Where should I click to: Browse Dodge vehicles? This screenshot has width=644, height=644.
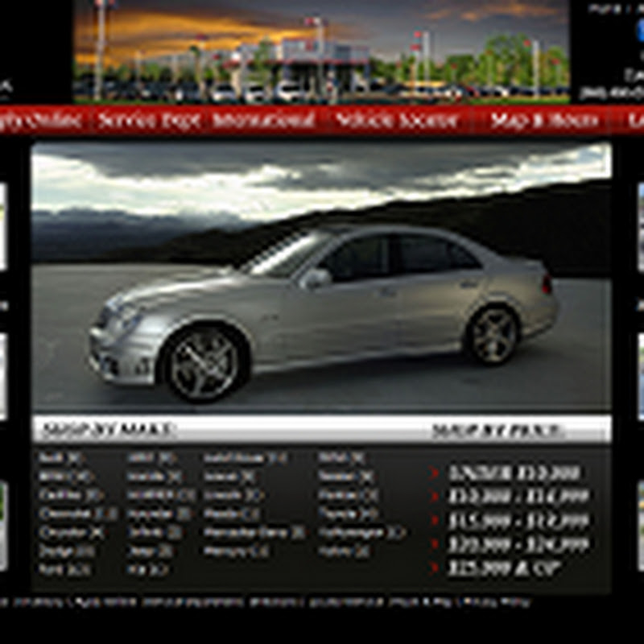pyautogui.click(x=67, y=551)
